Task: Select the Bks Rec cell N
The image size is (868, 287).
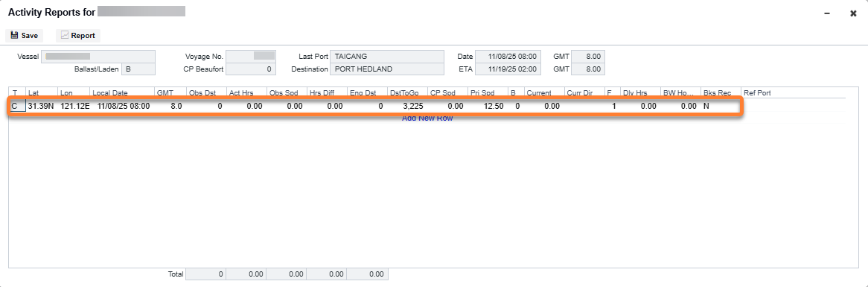Action: click(x=721, y=106)
